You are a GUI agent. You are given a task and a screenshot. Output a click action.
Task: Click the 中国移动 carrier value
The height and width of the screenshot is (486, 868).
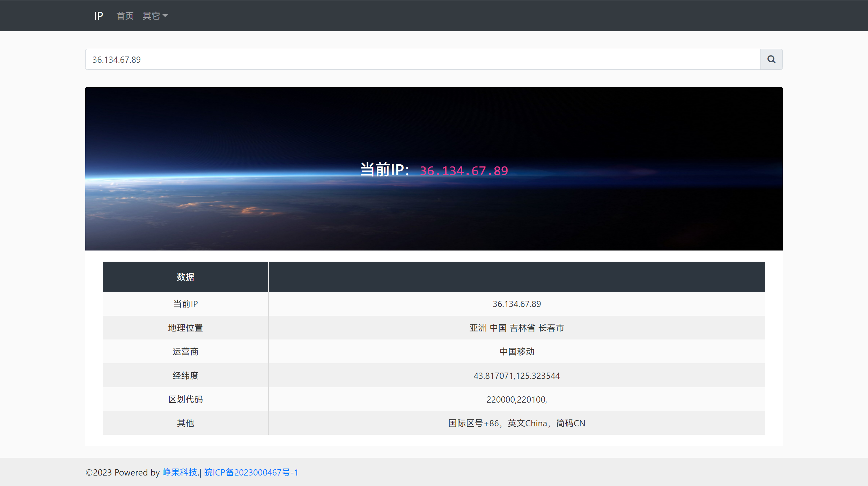pyautogui.click(x=516, y=352)
